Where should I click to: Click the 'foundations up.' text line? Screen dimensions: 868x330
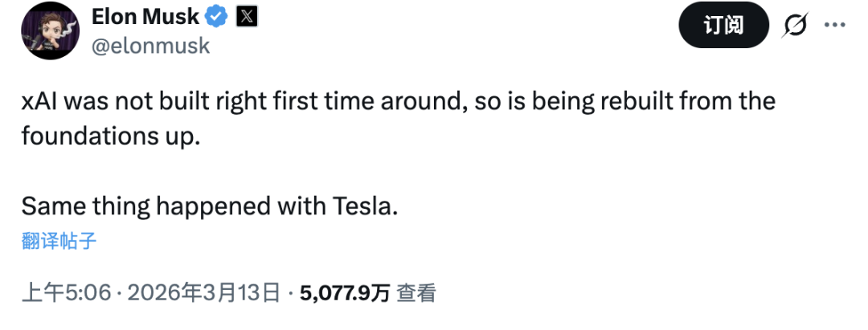click(x=109, y=136)
